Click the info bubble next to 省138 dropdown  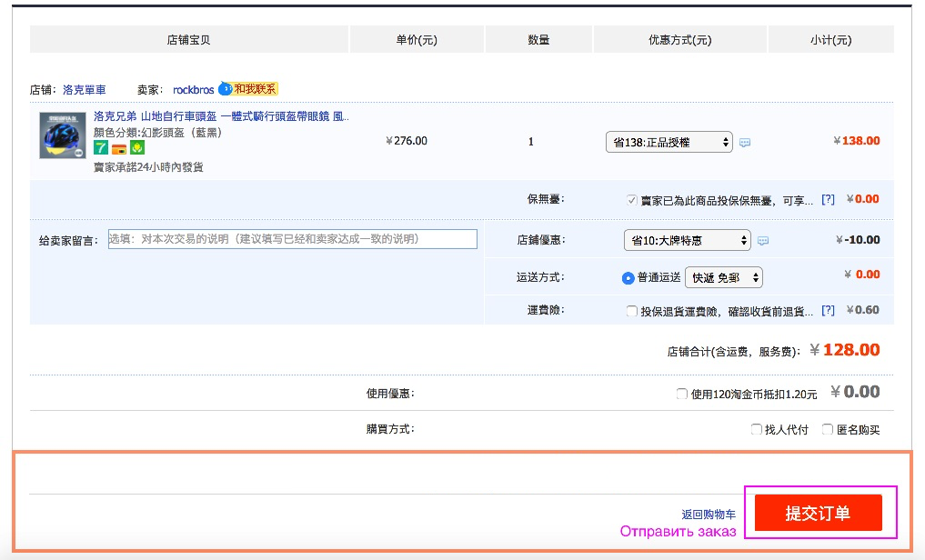(745, 143)
